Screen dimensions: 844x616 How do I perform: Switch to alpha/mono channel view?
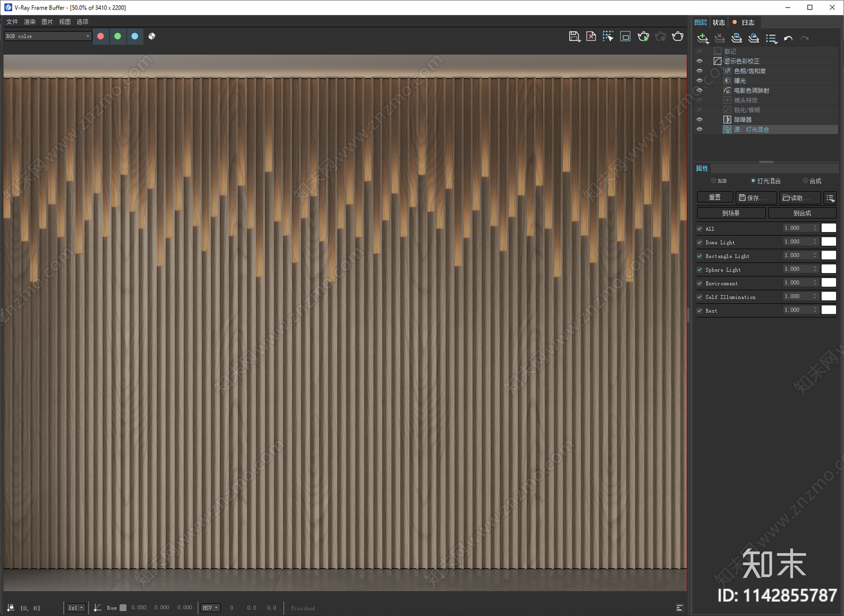coord(152,36)
